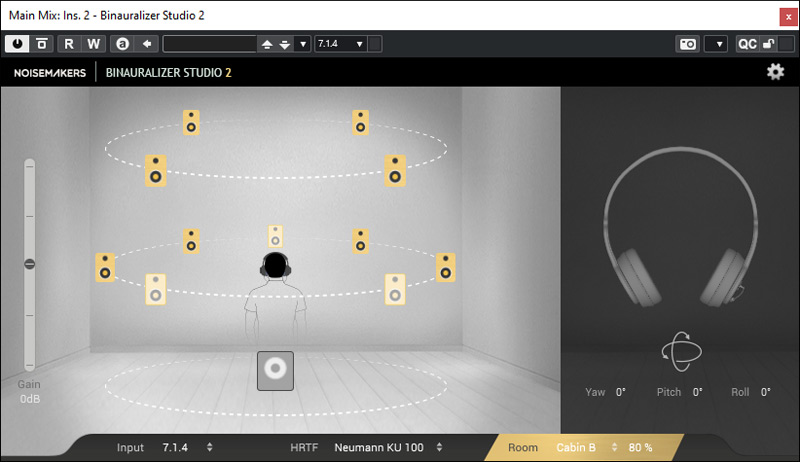Show the QC quick controls
The width and height of the screenshot is (800, 462).
747,44
